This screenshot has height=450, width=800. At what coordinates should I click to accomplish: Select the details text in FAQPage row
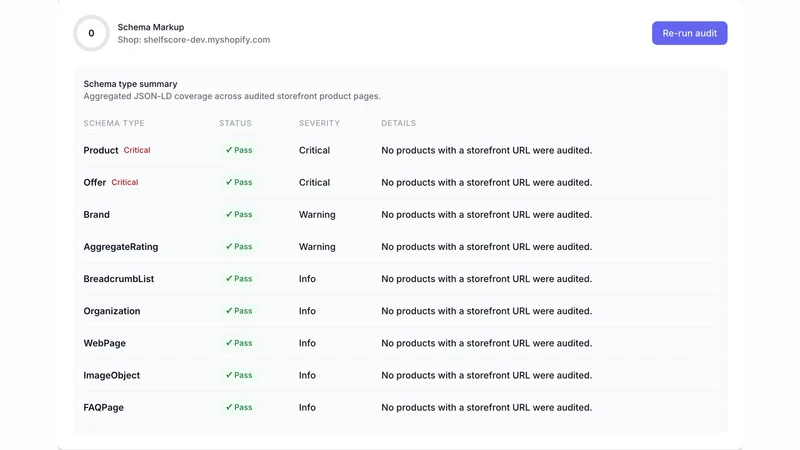tap(487, 408)
